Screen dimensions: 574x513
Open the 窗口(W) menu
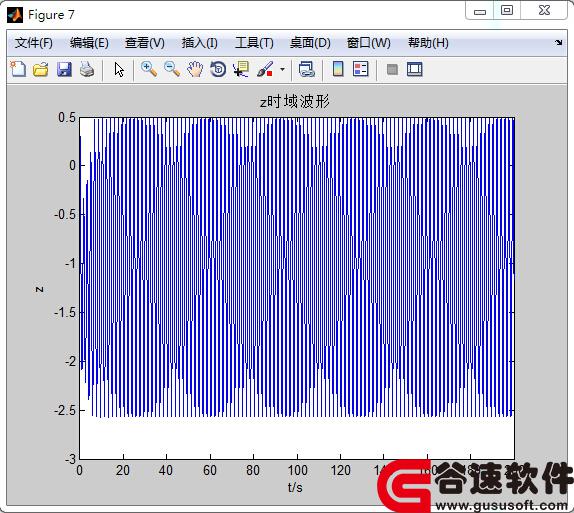(x=369, y=43)
